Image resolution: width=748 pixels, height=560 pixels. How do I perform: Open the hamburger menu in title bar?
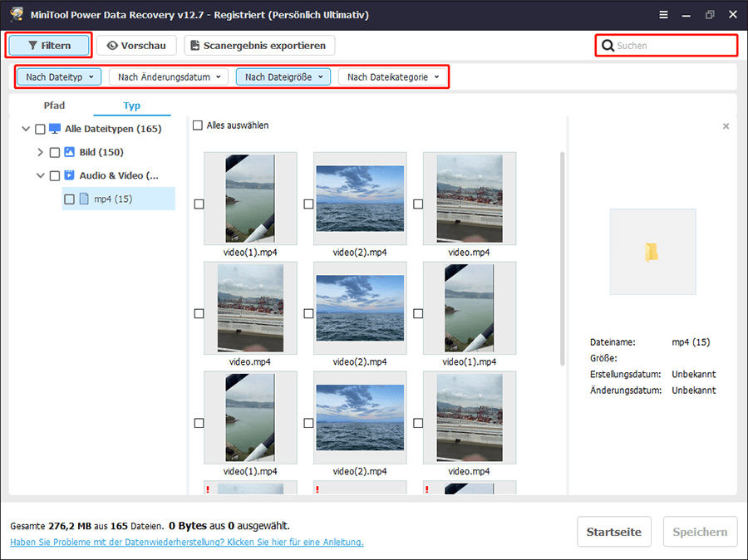coord(663,14)
